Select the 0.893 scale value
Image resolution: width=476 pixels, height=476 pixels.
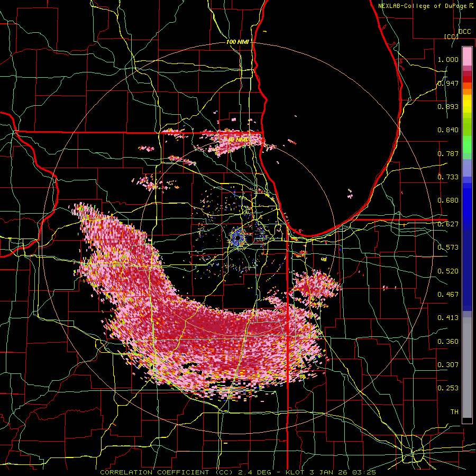click(x=448, y=106)
